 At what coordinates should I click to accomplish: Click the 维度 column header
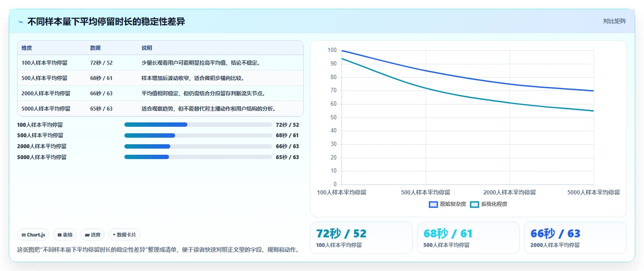point(27,48)
